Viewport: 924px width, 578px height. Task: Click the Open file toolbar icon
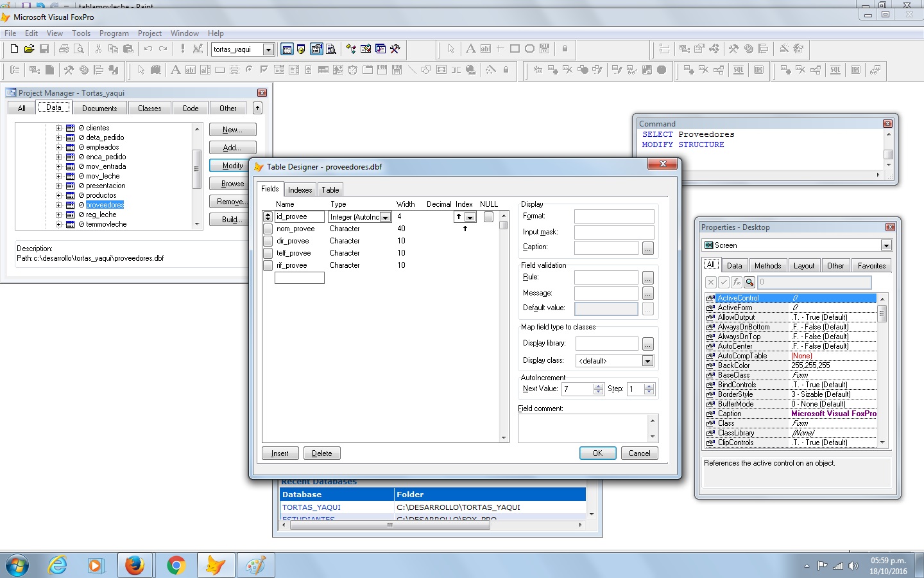tap(29, 49)
